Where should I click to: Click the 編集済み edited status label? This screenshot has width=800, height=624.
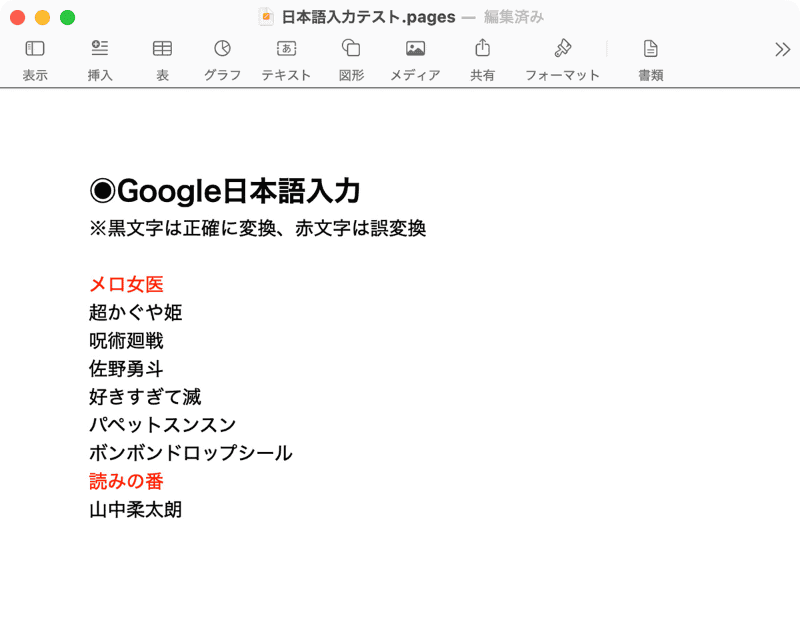coord(514,17)
